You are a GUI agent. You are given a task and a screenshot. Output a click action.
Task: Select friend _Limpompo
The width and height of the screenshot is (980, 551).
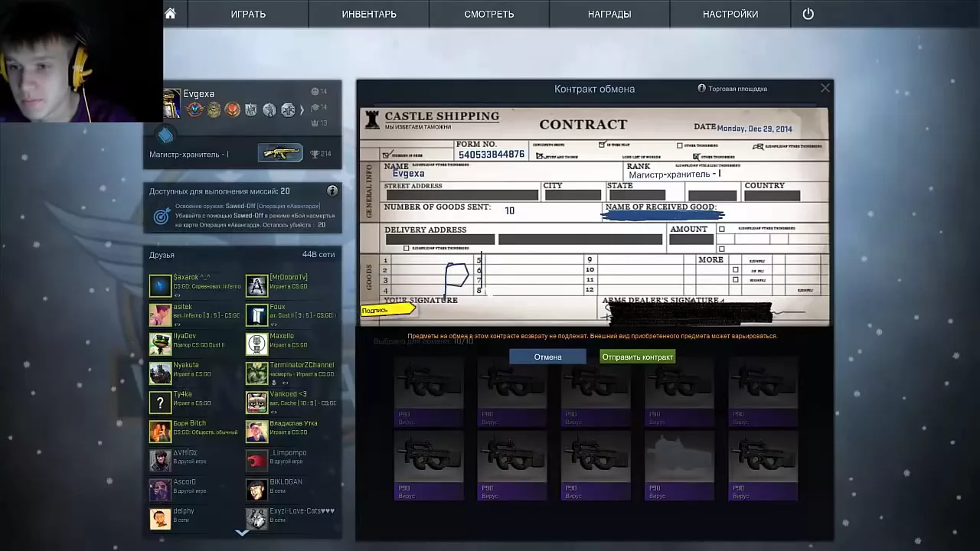point(291,460)
